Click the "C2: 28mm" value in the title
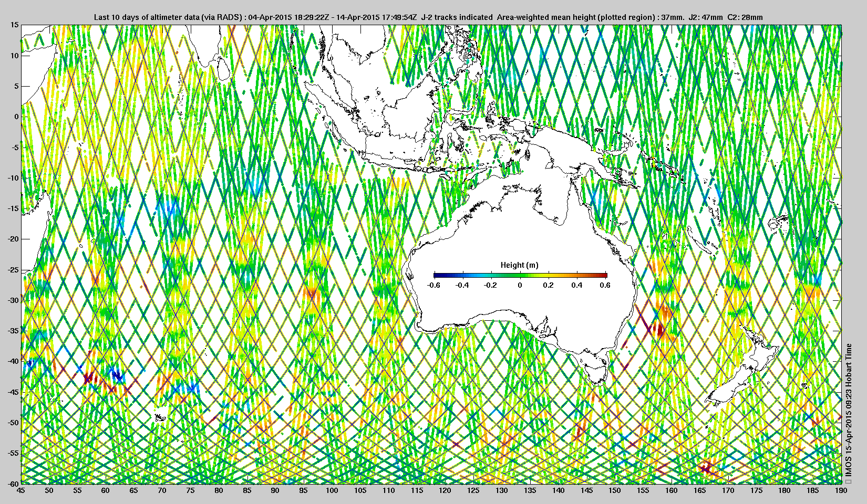This screenshot has height=504, width=867. coord(745,17)
